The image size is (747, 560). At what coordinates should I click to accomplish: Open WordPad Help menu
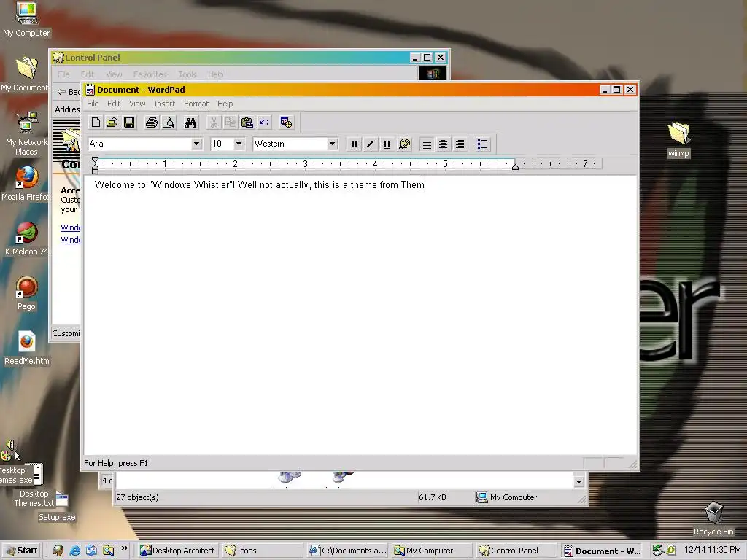coord(225,104)
